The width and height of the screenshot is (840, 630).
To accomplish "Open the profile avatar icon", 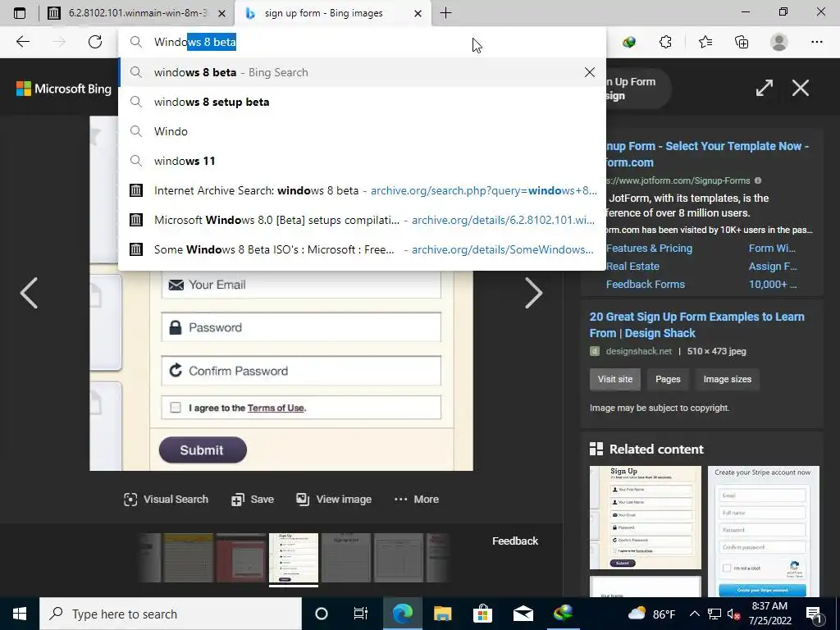I will 779,42.
